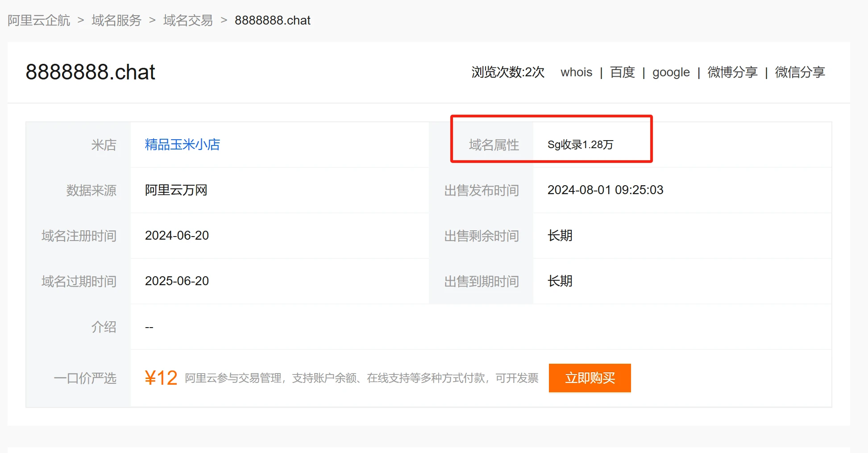
Task: Click 8888888.chat in the breadcrumb
Action: click(272, 21)
